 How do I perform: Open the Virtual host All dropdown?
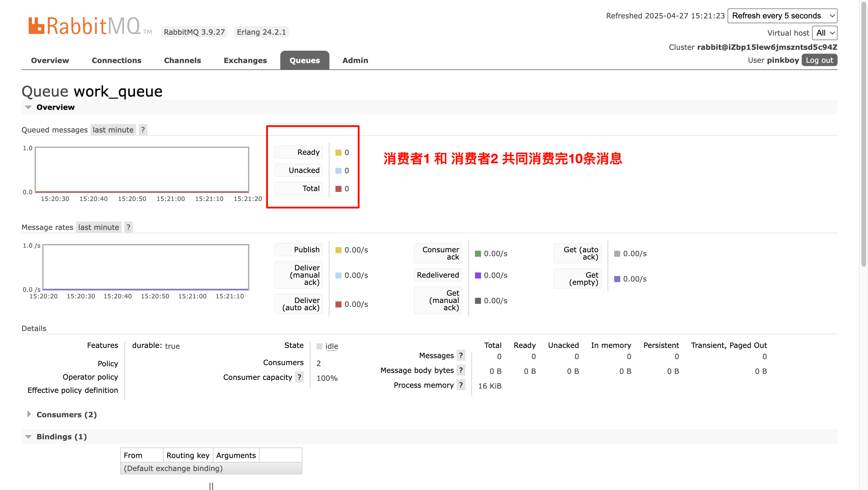point(824,33)
